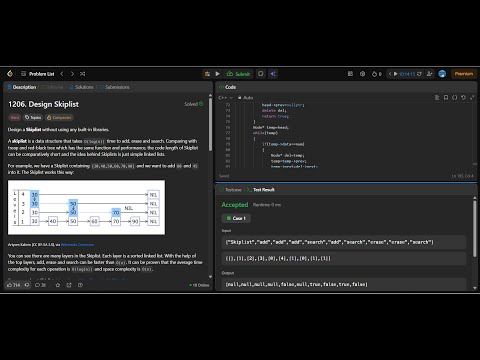Show the Topics tag

click(x=33, y=117)
